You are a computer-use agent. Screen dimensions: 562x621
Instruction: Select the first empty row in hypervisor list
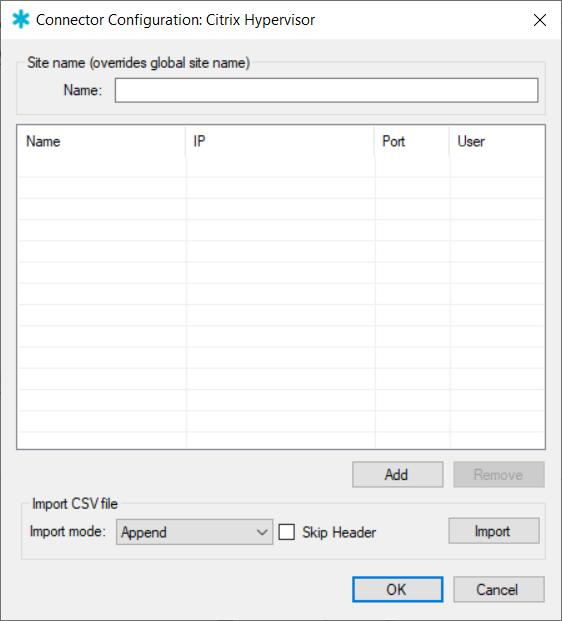point(281,167)
